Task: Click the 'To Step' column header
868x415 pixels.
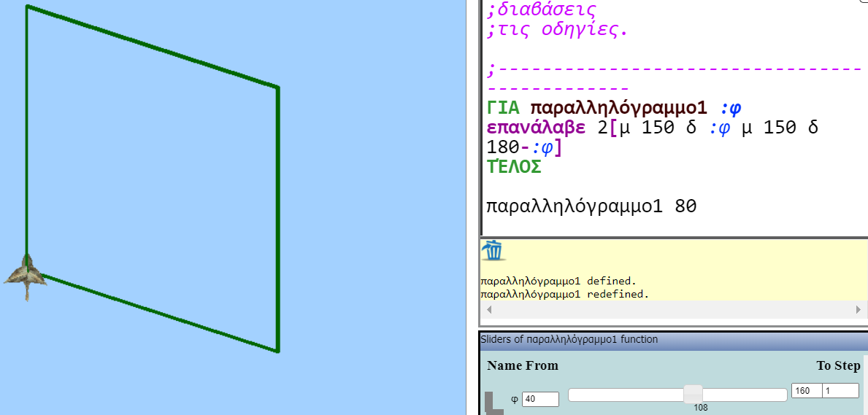Action: [838, 365]
